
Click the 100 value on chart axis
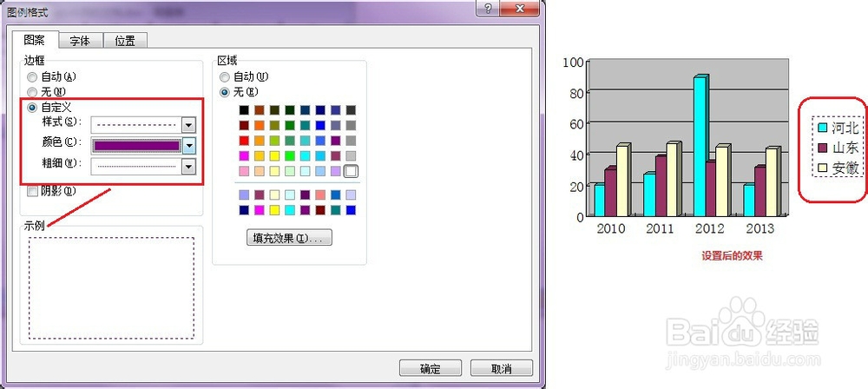(573, 63)
